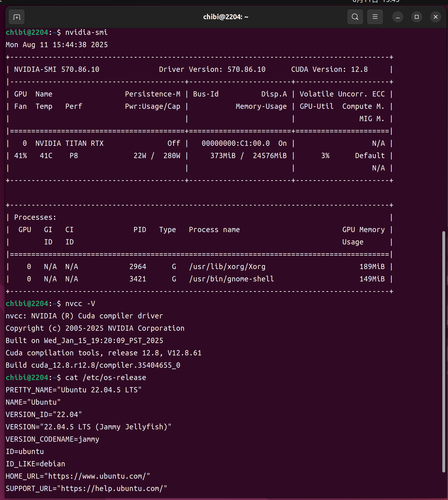Viewport: 448px width, 500px height.
Task: Click the nvcc -V command text
Action: pos(80,304)
